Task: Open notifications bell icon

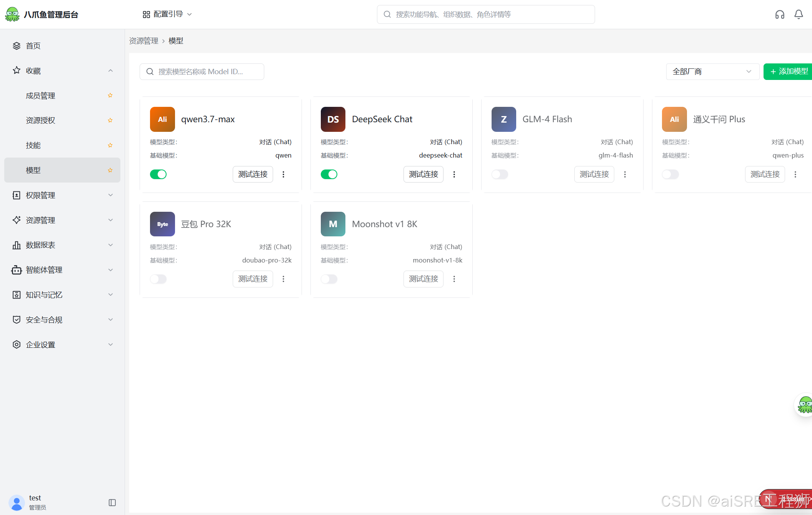Action: [x=799, y=15]
